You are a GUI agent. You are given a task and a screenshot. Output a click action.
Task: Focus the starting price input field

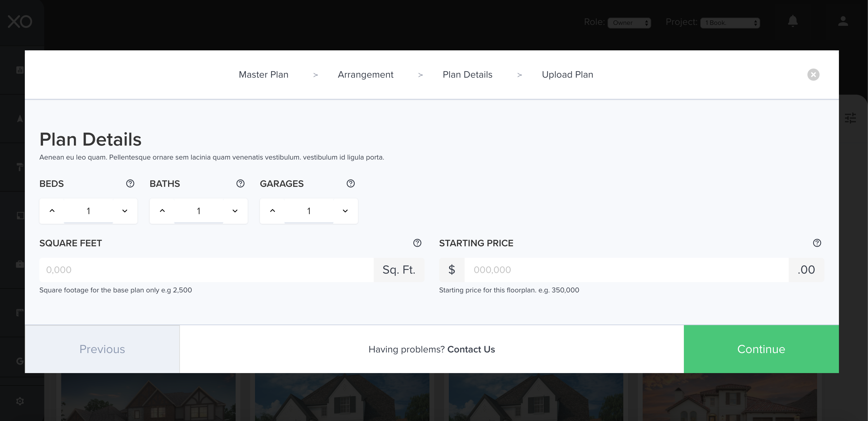626,270
